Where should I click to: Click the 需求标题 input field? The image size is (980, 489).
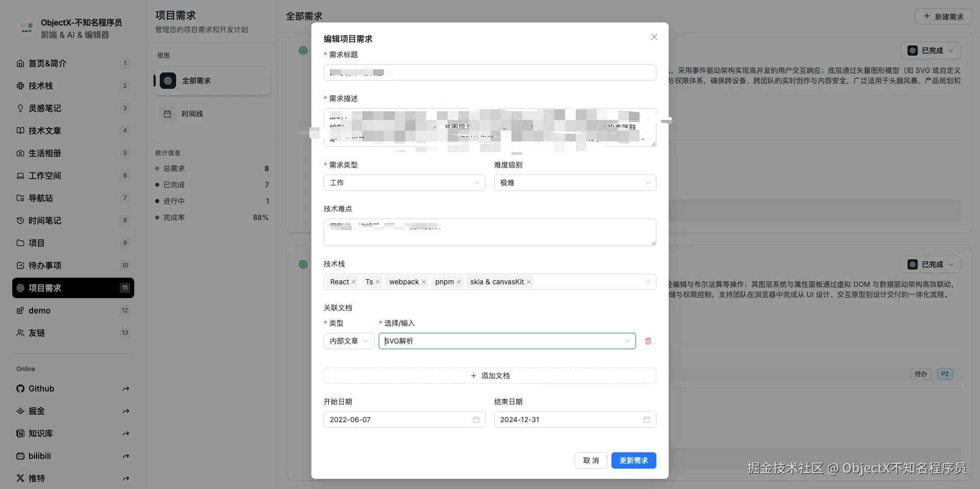point(489,72)
